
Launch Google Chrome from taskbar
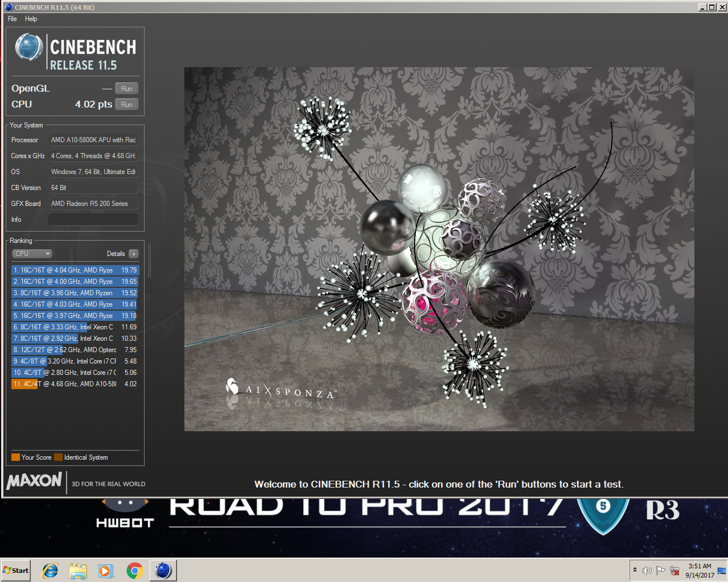[x=134, y=571]
